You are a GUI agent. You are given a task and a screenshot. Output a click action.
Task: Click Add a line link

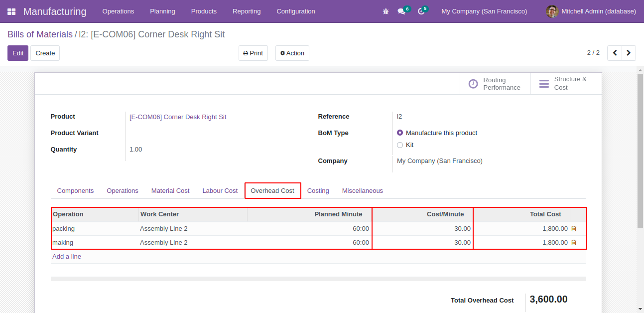(67, 257)
